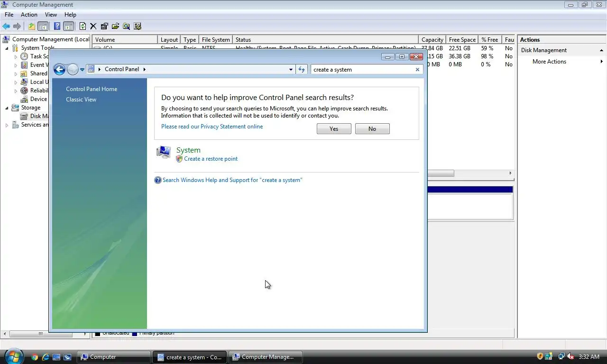Open the Privacy Statement online link

(x=212, y=127)
